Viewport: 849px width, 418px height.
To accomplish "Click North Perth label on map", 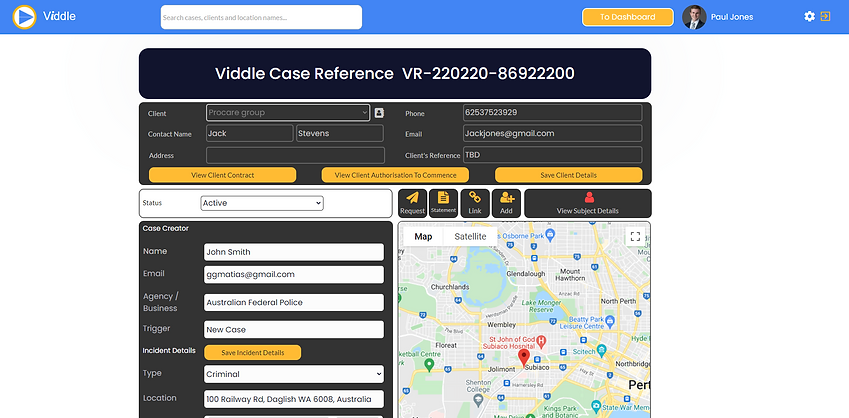I will pyautogui.click(x=618, y=301).
